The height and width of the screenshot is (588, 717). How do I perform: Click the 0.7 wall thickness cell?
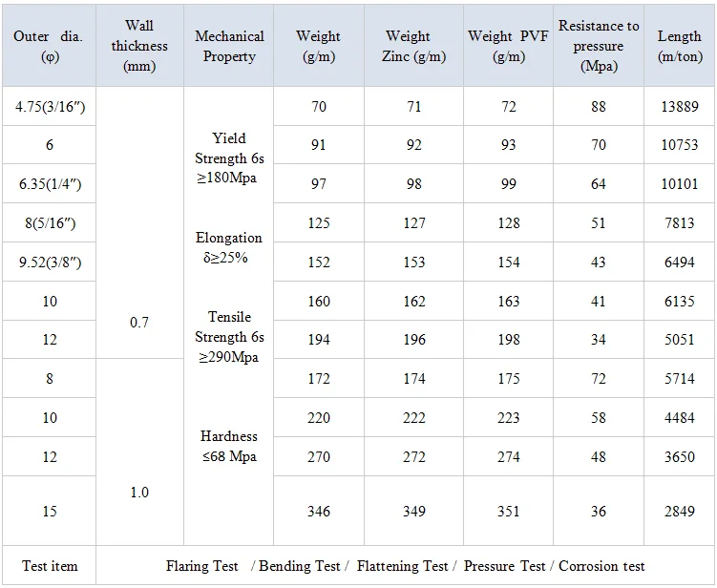[139, 323]
